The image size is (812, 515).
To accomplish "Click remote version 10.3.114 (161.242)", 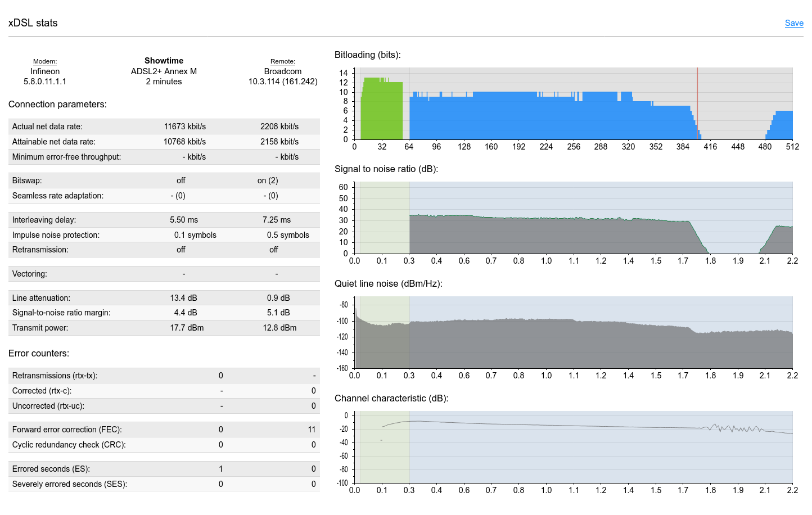I will [x=283, y=82].
